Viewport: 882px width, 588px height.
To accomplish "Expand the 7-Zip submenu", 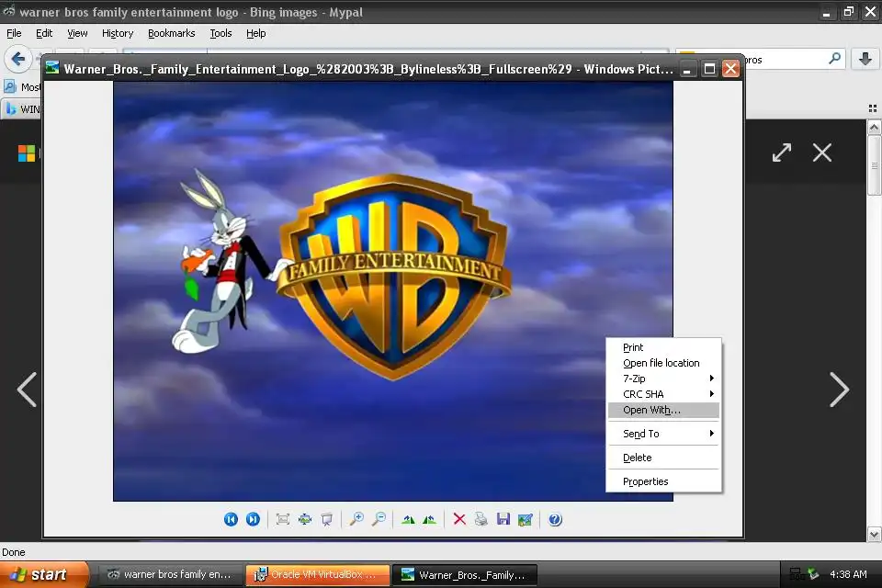I will [663, 379].
